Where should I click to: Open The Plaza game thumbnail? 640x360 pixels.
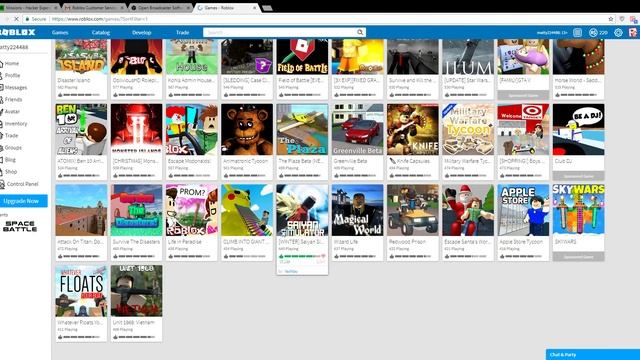point(302,129)
